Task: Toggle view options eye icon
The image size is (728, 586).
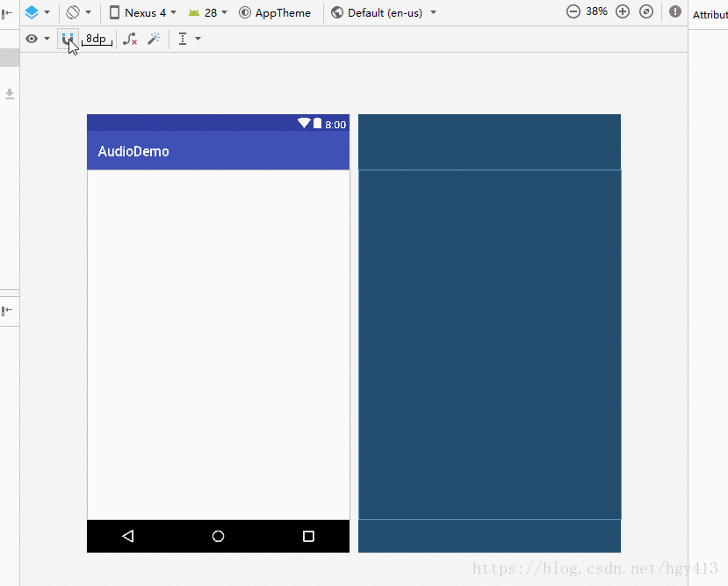Action: tap(32, 39)
